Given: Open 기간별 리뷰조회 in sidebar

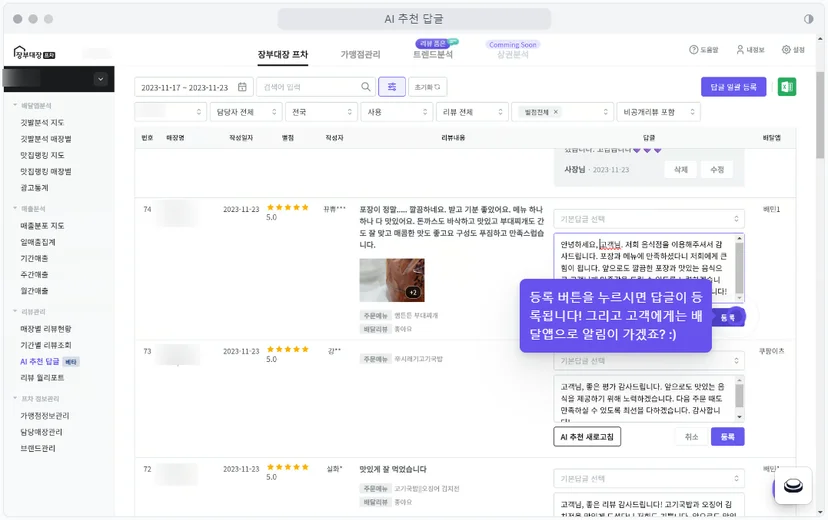Looking at the screenshot, I should pos(46,345).
